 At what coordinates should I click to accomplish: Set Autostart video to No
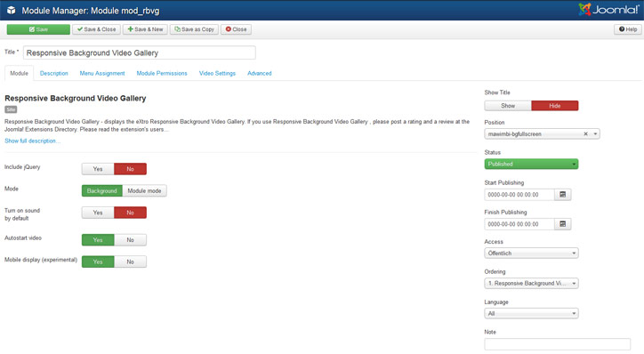[130, 240]
